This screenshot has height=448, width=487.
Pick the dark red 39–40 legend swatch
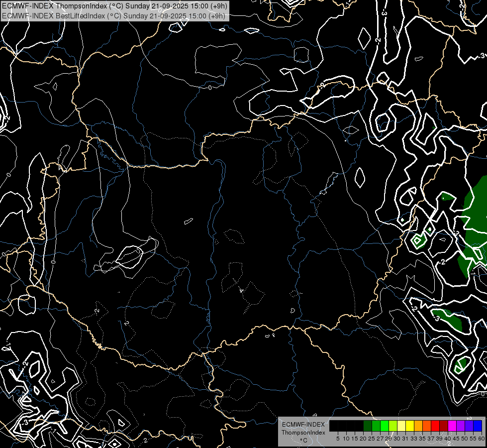(x=443, y=426)
